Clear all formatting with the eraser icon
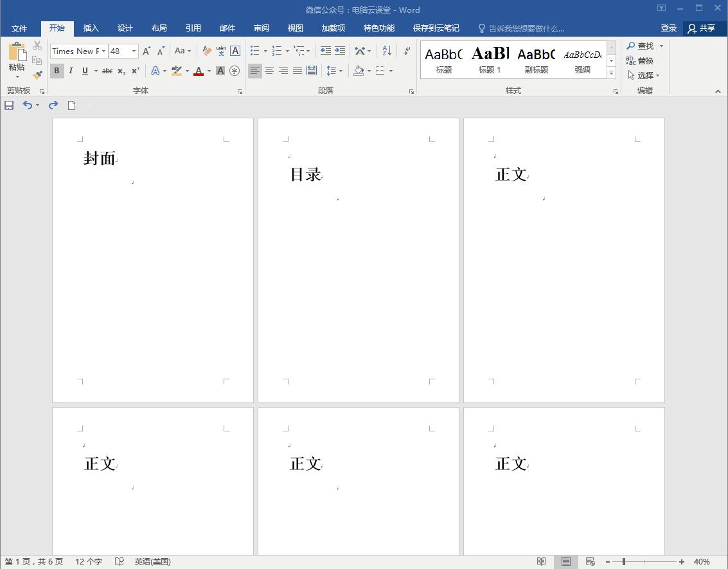The image size is (728, 569). [207, 51]
